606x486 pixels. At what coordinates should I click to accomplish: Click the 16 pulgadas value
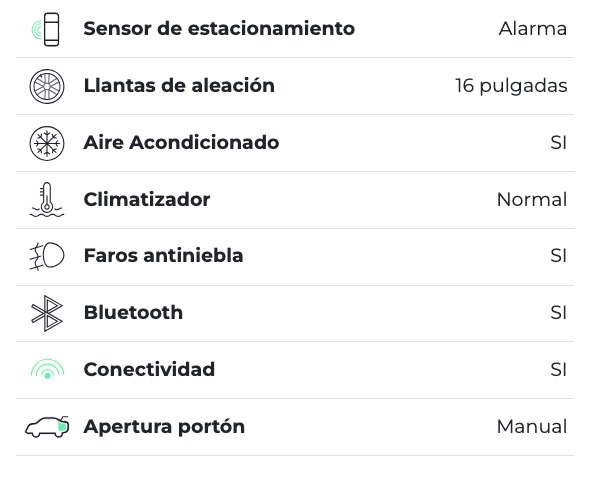pyautogui.click(x=511, y=86)
